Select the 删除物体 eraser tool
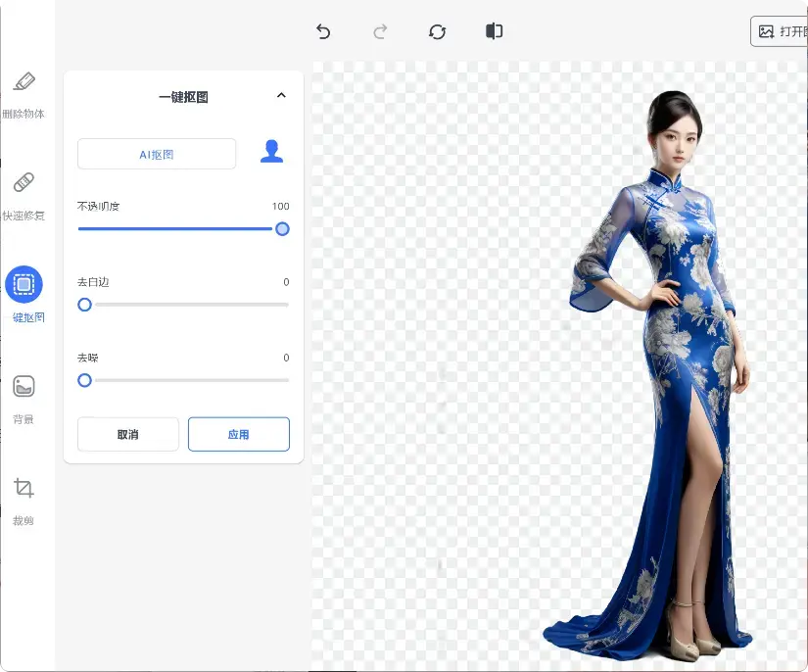This screenshot has height=672, width=808. pos(24,82)
